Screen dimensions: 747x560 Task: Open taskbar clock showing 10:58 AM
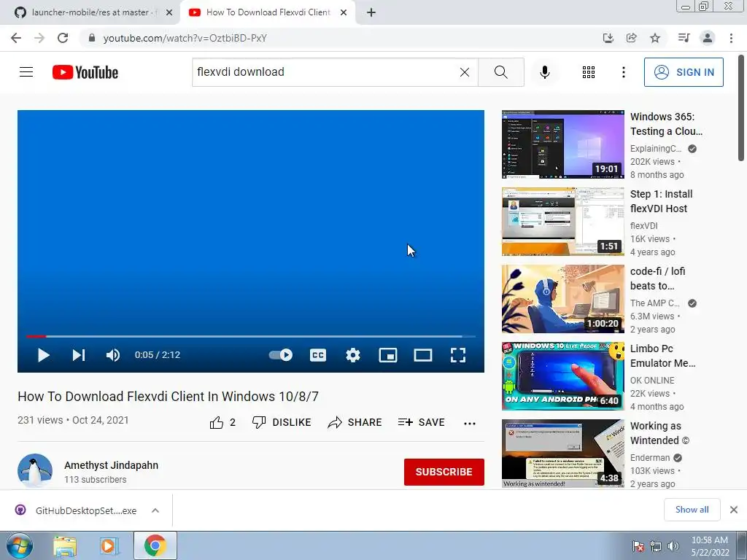tap(710, 546)
